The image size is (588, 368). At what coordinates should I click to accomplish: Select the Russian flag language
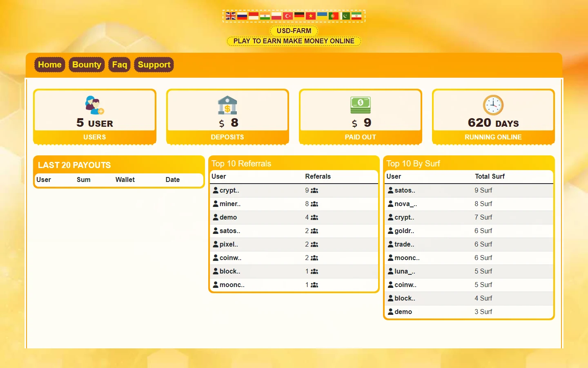(242, 16)
